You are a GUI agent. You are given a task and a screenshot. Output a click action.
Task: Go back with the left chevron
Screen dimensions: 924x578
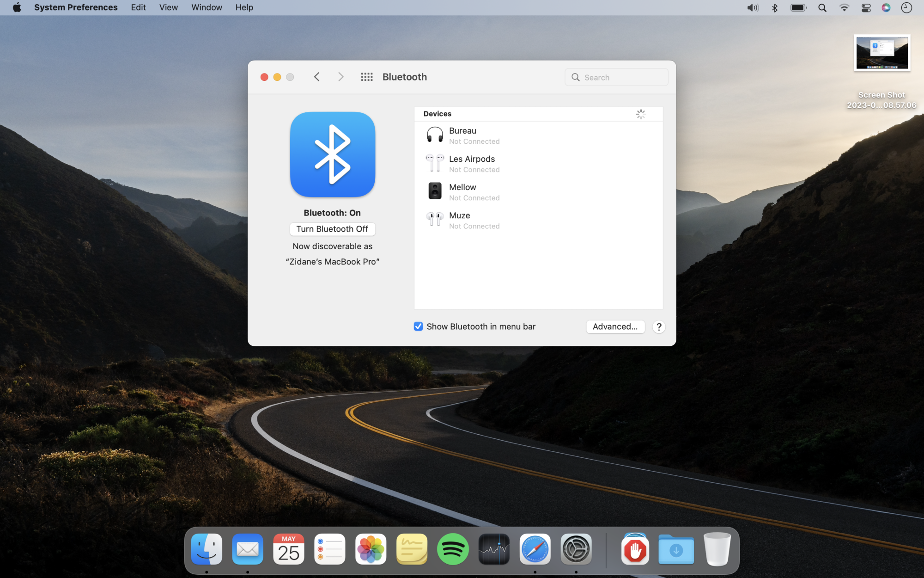(x=317, y=77)
